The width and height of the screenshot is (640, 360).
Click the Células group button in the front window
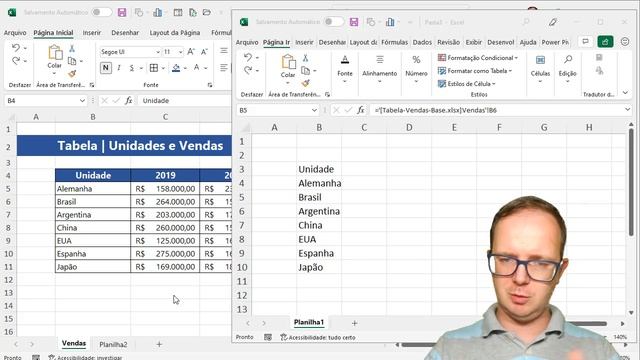pos(540,69)
